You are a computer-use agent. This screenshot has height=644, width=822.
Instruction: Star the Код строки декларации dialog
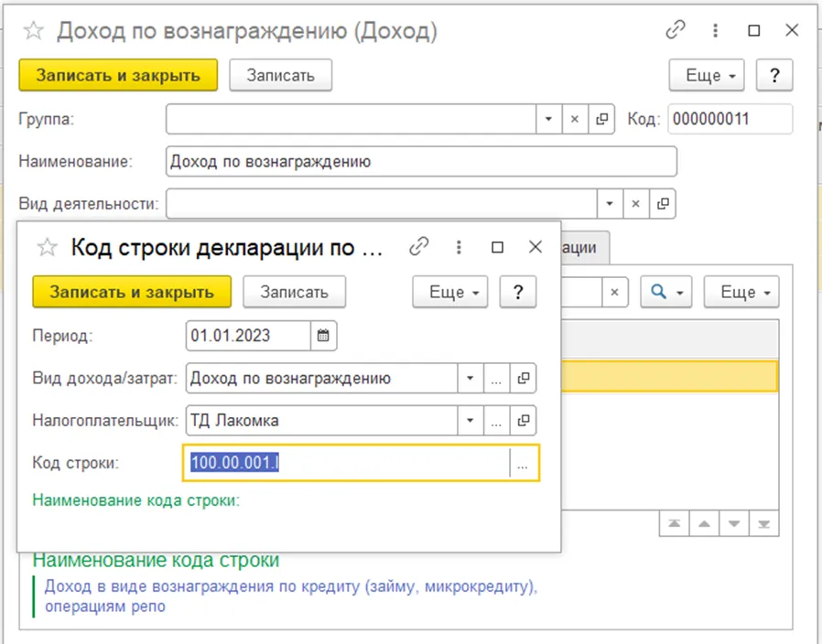click(x=48, y=247)
